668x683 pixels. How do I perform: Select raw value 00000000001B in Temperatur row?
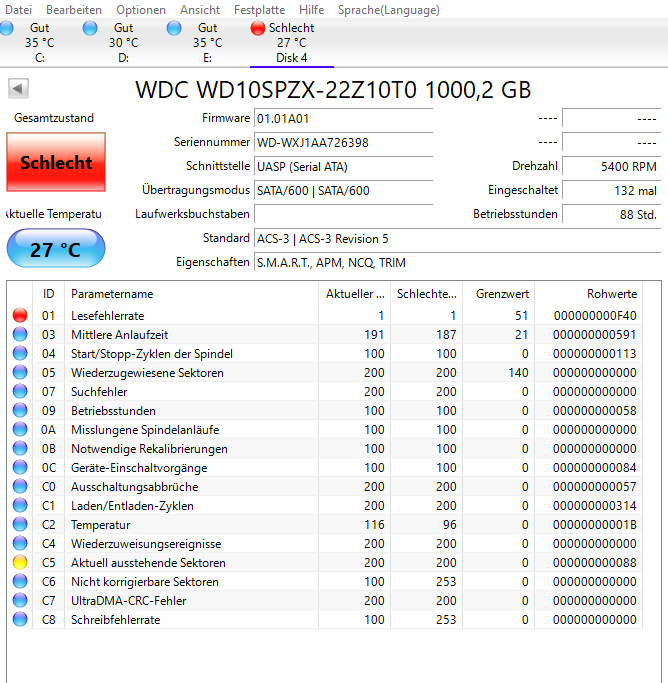[x=594, y=525]
